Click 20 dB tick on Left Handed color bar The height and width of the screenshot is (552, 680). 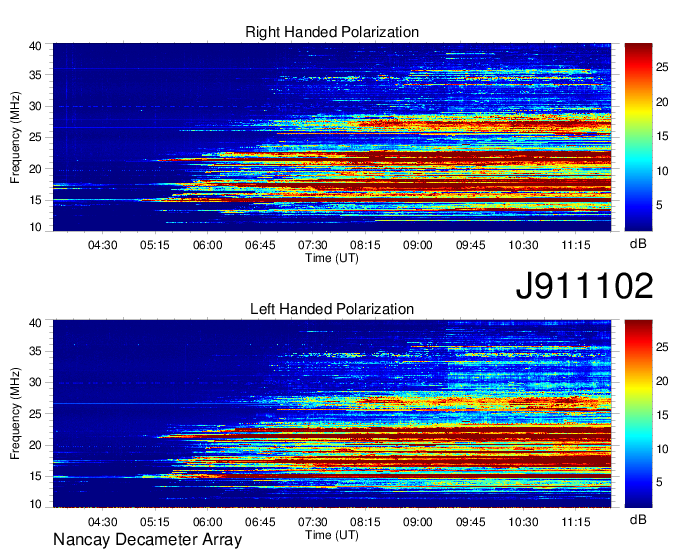662,381
